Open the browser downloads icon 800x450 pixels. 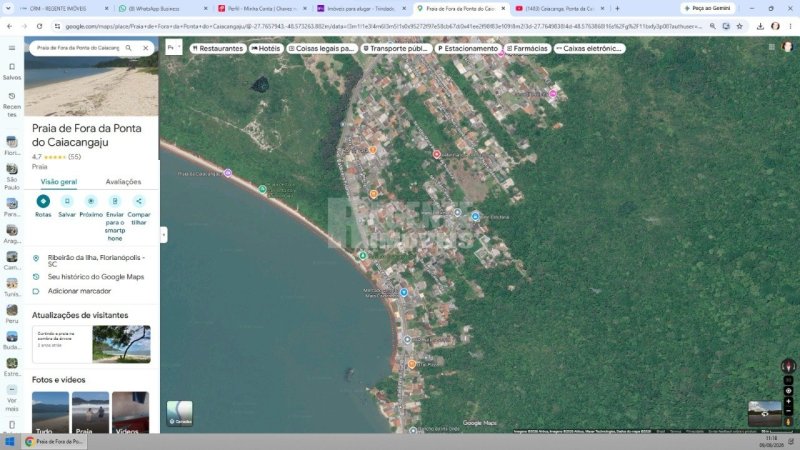(760, 26)
